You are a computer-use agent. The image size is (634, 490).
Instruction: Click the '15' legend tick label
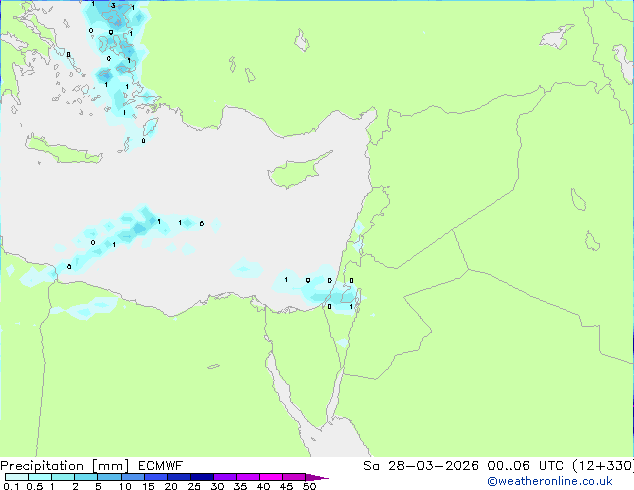point(148,486)
